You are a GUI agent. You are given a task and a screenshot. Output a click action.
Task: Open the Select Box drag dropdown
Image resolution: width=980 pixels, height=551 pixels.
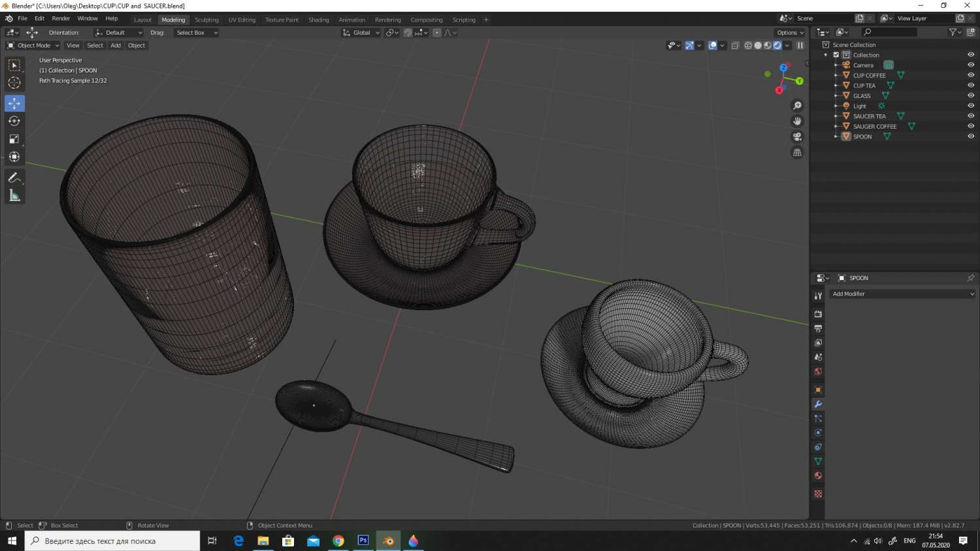[x=196, y=33]
